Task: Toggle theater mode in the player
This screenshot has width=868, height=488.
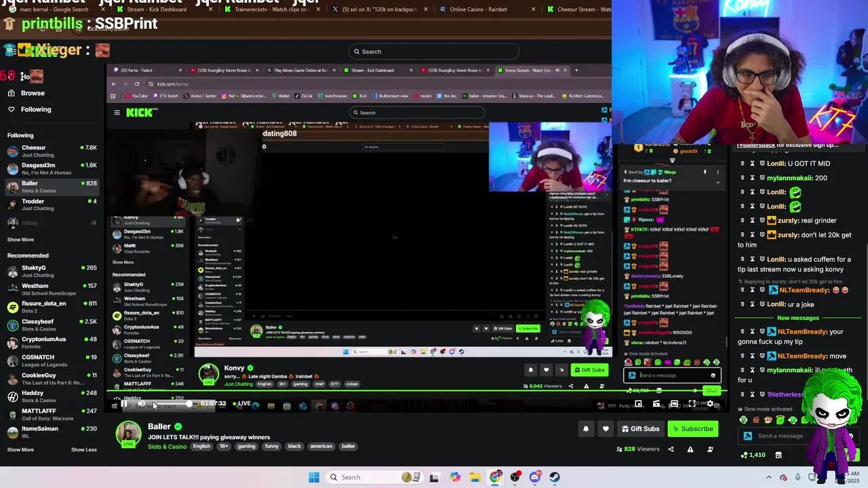Action: coord(674,403)
